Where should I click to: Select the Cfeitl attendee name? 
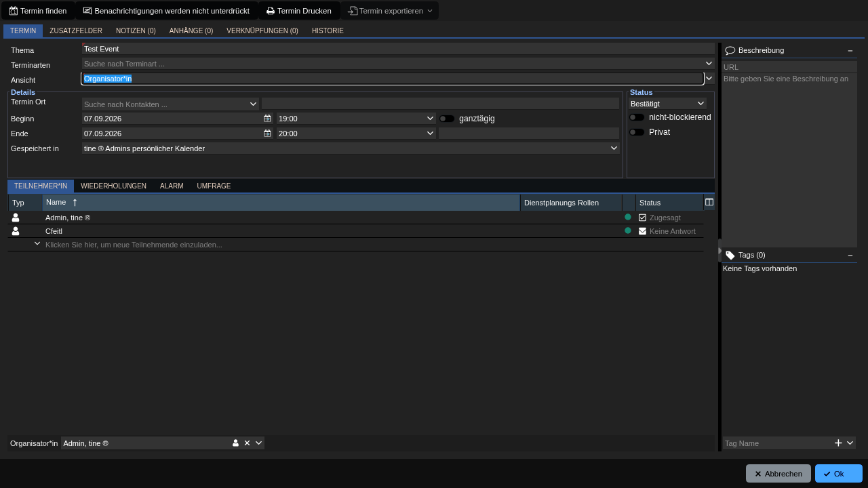pos(54,231)
